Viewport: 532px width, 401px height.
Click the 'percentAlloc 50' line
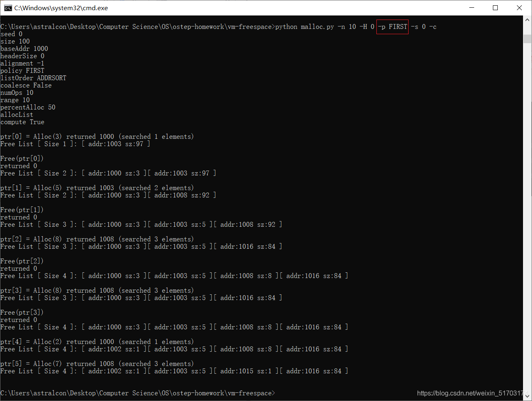pos(28,107)
